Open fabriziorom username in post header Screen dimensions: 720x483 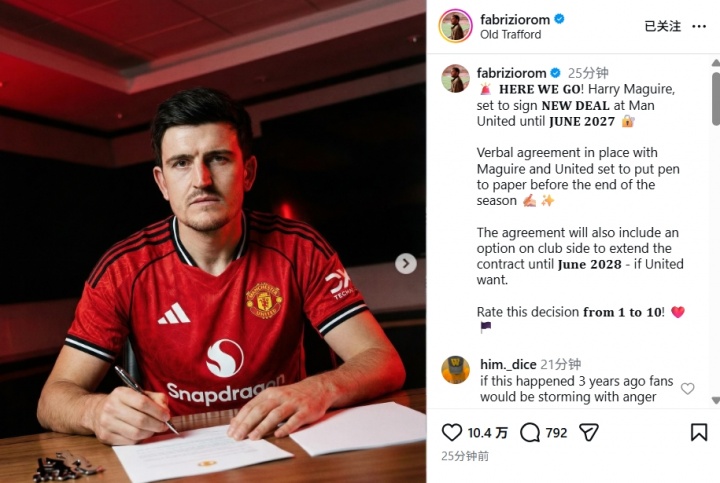515,19
